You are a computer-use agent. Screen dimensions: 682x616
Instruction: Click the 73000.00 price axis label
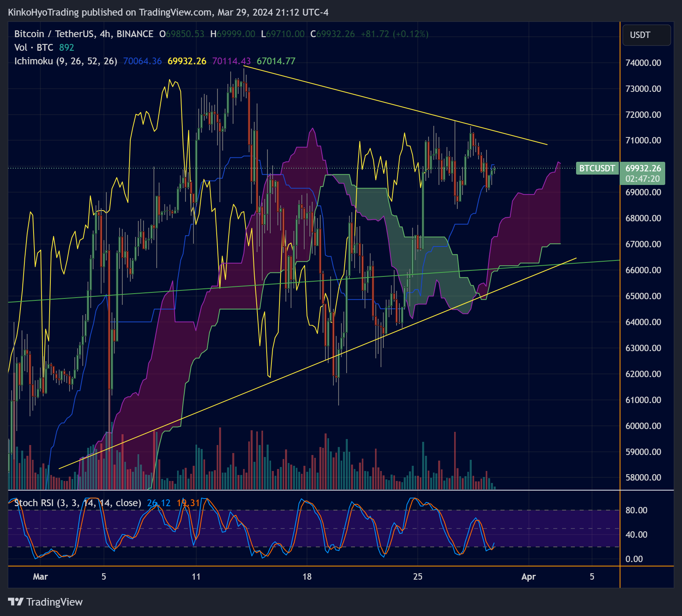pos(643,89)
